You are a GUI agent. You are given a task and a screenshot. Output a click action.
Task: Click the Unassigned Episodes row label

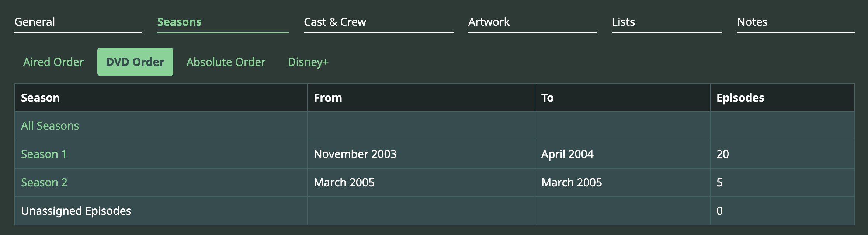[x=76, y=211]
